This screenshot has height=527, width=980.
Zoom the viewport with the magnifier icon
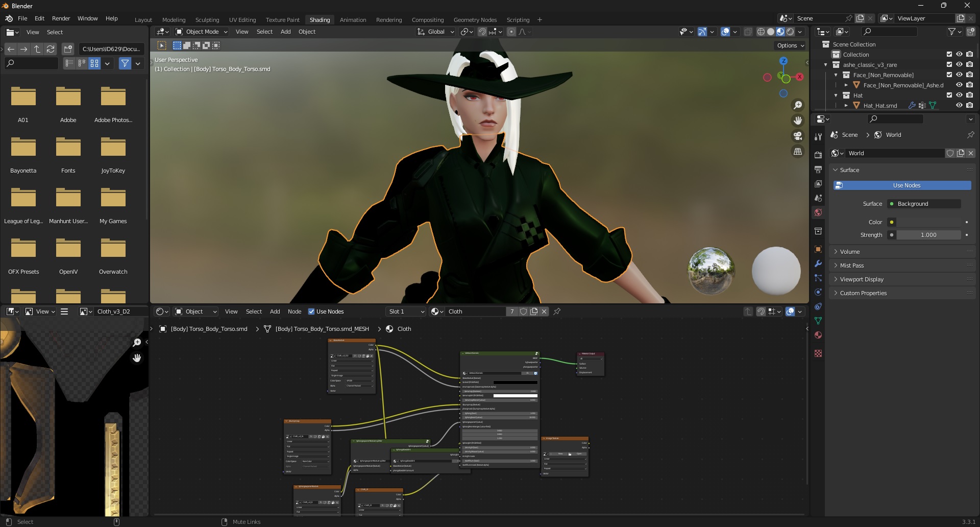[798, 105]
